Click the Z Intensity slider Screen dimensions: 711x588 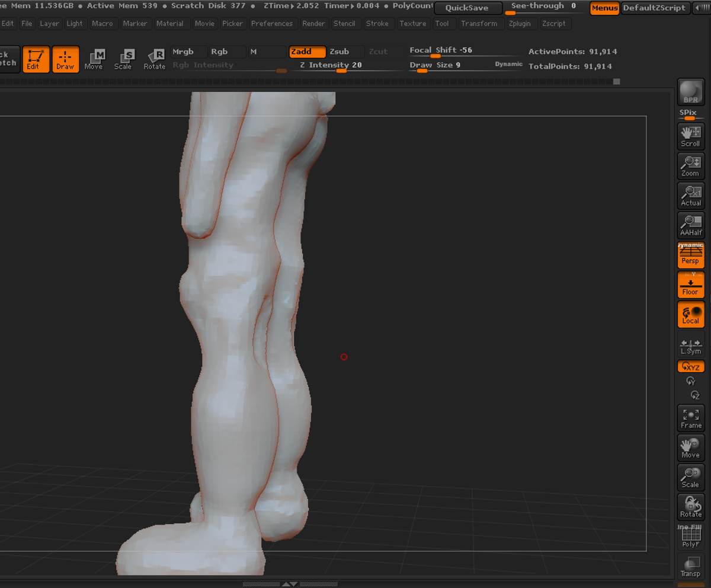[x=343, y=66]
